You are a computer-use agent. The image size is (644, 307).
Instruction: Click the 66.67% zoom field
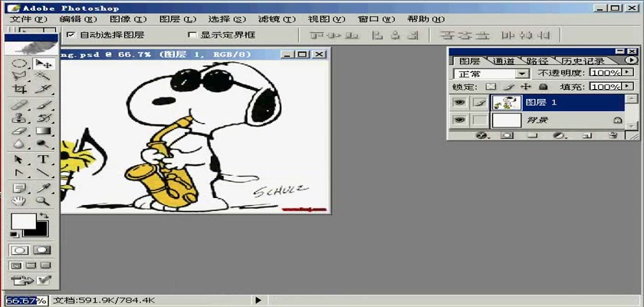click(27, 300)
